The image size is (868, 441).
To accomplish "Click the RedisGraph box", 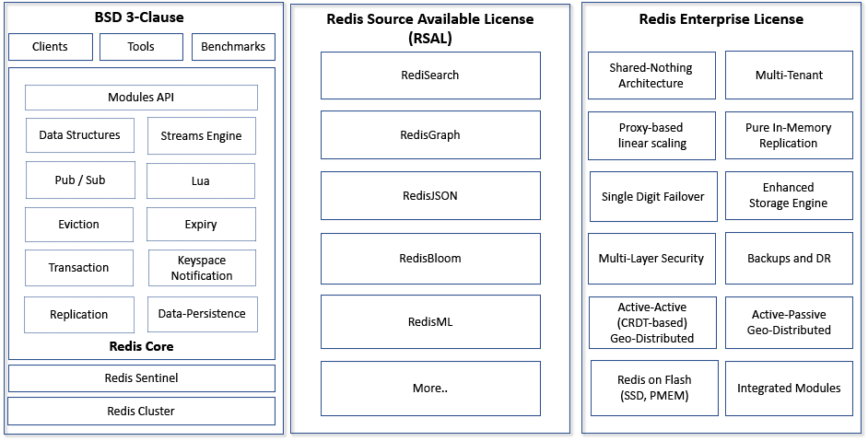I will coord(430,135).
